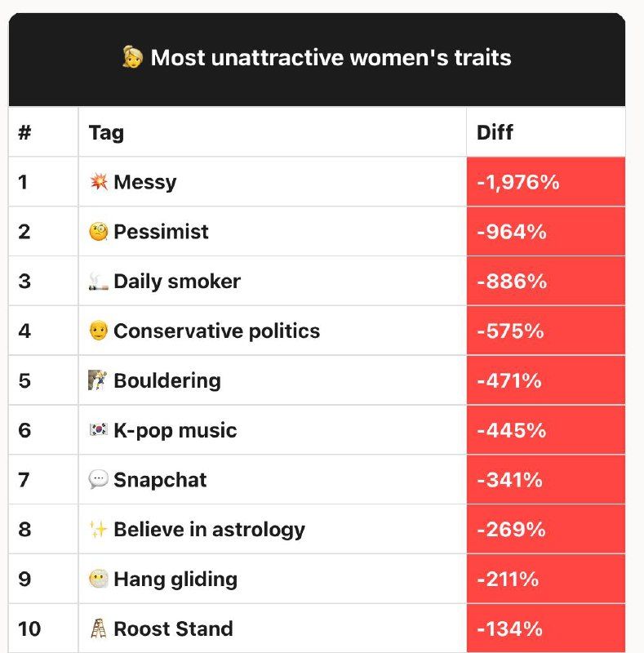Viewport: 644px width, 653px height.
Task: Click the Diff column header
Action: pyautogui.click(x=495, y=132)
